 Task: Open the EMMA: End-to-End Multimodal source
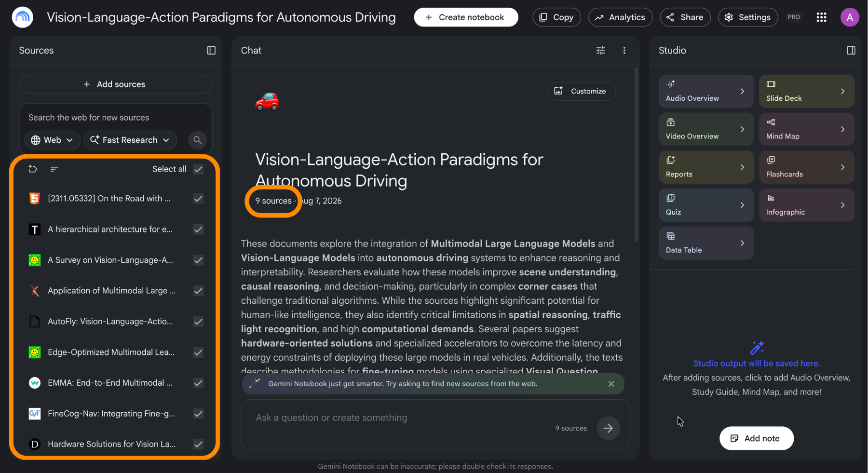(x=110, y=383)
